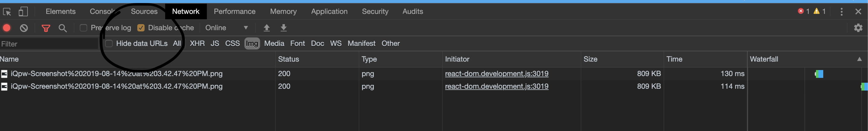Open the first react-dom.development.js:3019 initiator link
Screen dimensions: 868x131
coord(496,74)
